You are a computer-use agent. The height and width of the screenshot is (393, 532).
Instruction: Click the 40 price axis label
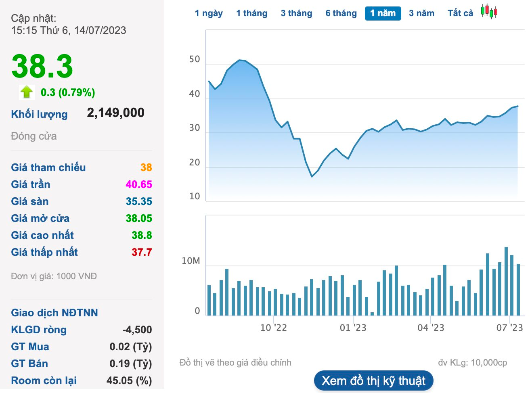click(195, 94)
